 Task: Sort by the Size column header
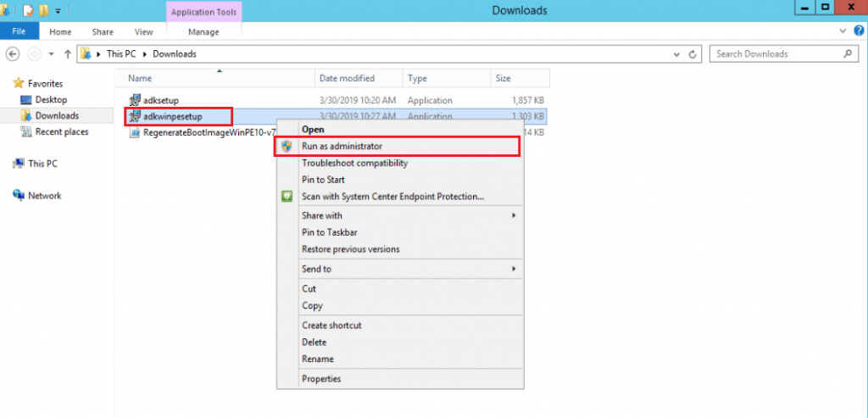click(x=520, y=79)
